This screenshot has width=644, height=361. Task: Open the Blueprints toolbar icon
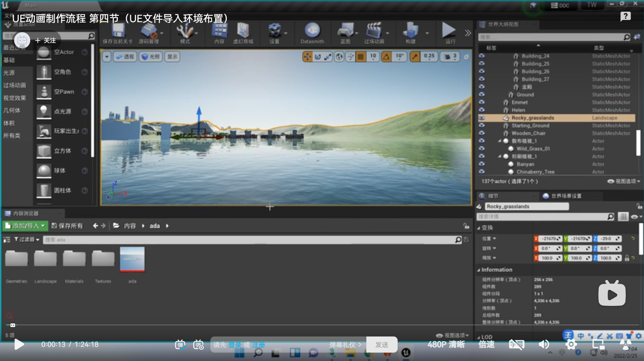(x=345, y=31)
